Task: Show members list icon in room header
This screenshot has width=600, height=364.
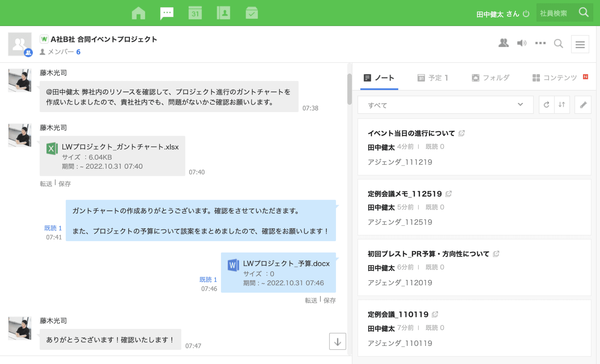Action: click(x=503, y=43)
